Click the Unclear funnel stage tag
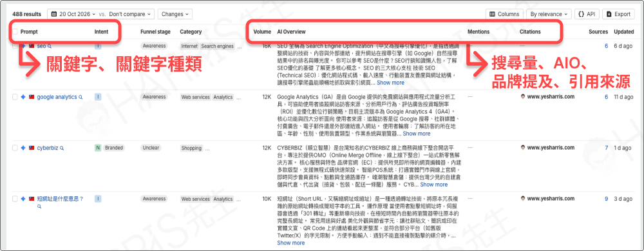The width and height of the screenshot is (644, 251). pyautogui.click(x=151, y=148)
